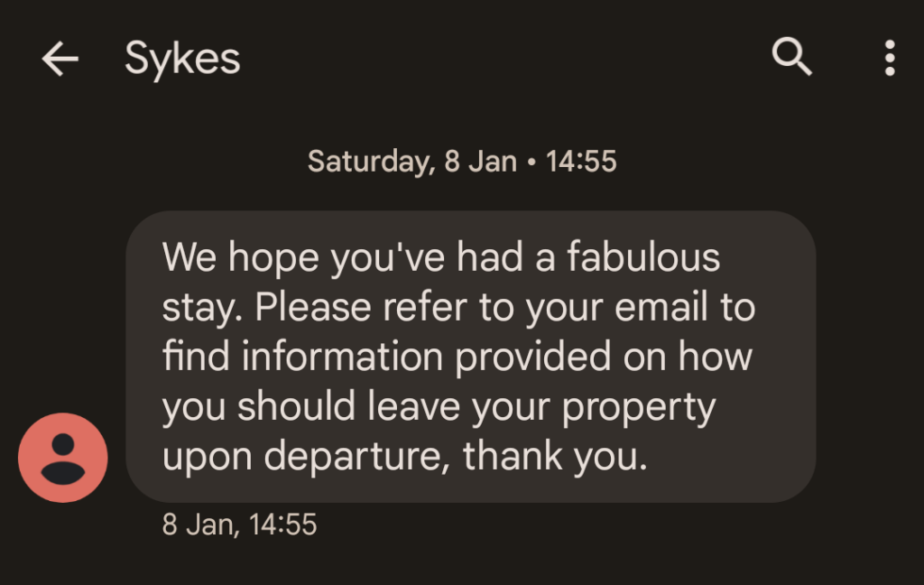Click 'We hope' at message start
Viewport: 924px width, 585px height.
pos(239,258)
